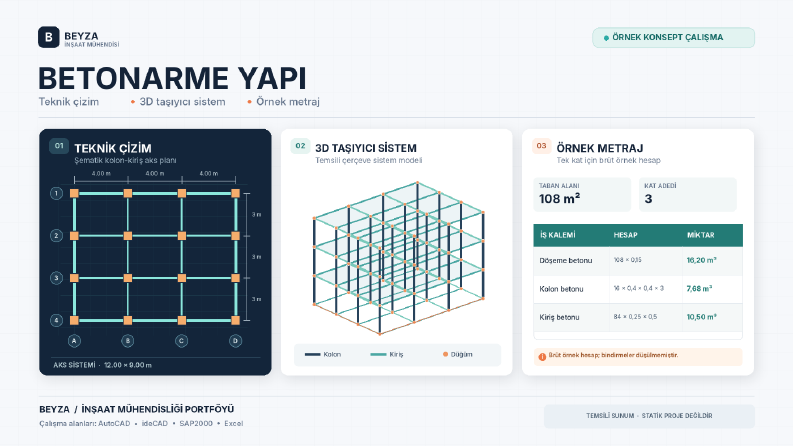
Task: Click the KAT ADEDİ 3 box
Action: 688,194
